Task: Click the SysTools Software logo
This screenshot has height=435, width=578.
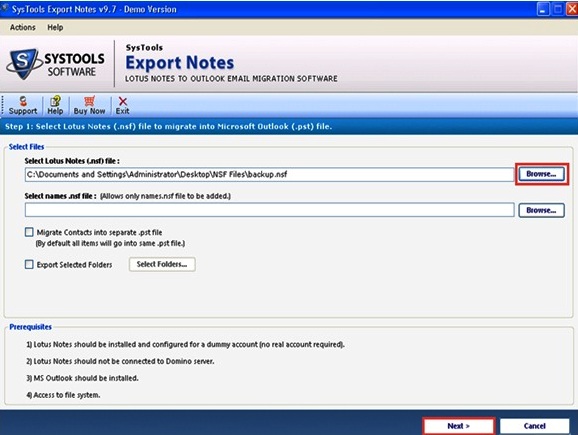Action: [x=55, y=64]
